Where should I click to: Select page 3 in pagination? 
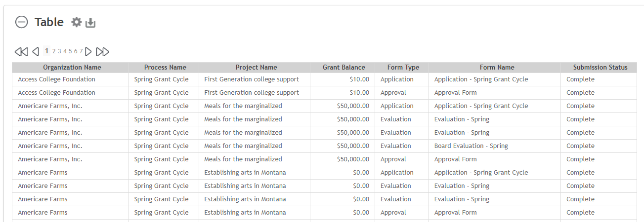click(x=59, y=51)
